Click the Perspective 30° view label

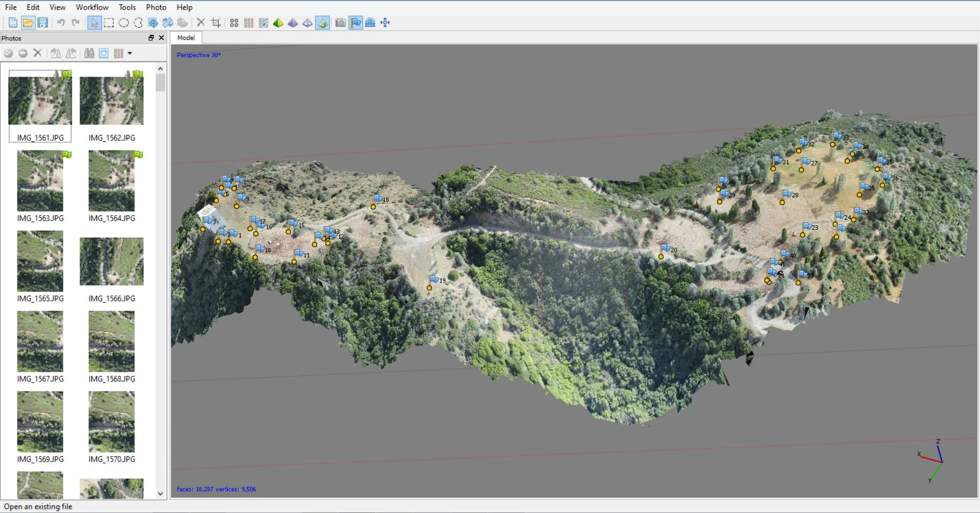point(199,55)
